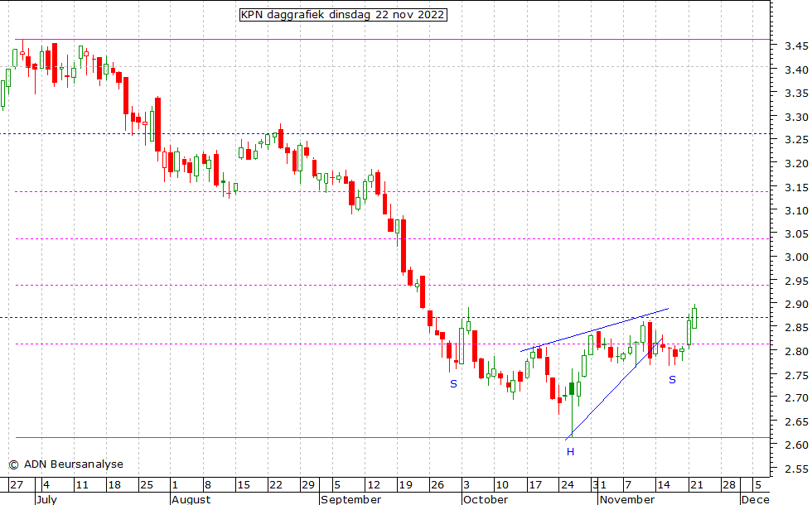Click the chart title "KPN daggrafiek dinsdag 22 nov 2022"
This screenshot has height=505, width=812.
tap(343, 15)
